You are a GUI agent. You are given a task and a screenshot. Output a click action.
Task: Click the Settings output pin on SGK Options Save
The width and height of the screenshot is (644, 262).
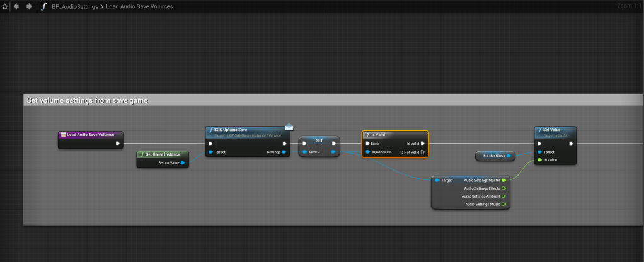point(284,152)
